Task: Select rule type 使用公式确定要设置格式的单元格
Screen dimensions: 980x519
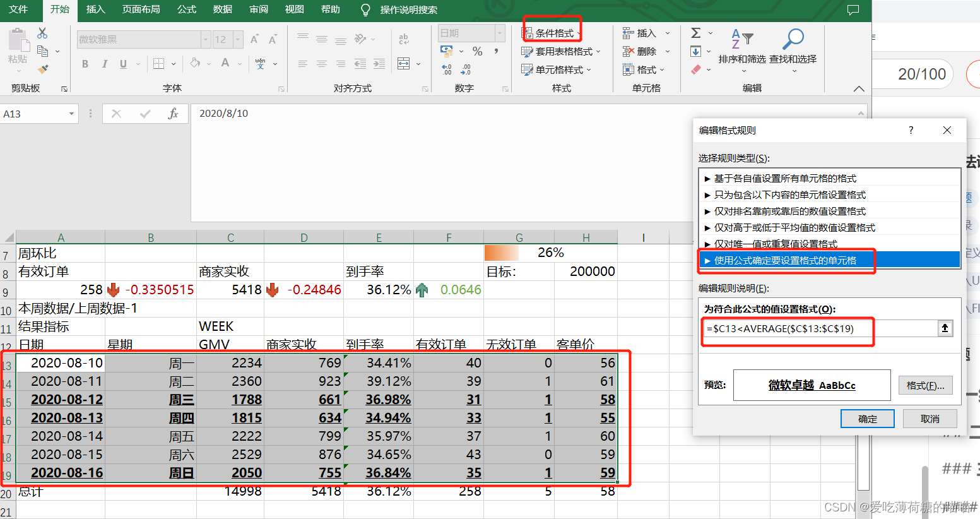Action: click(x=829, y=260)
